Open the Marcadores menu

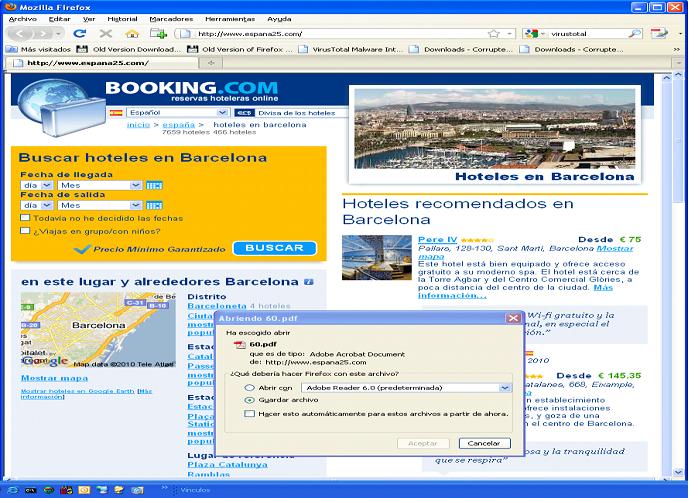tap(171, 19)
